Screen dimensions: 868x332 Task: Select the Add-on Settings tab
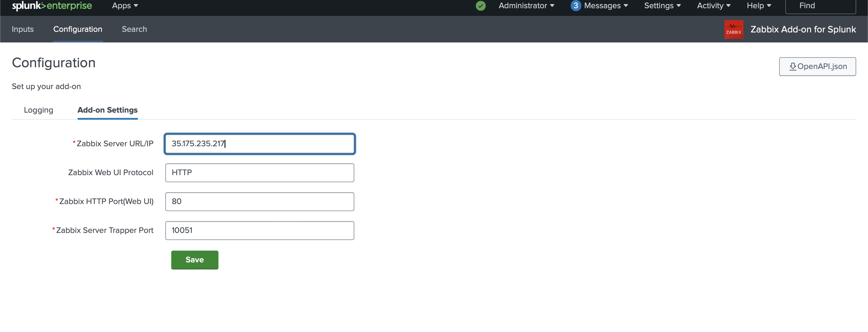click(107, 110)
